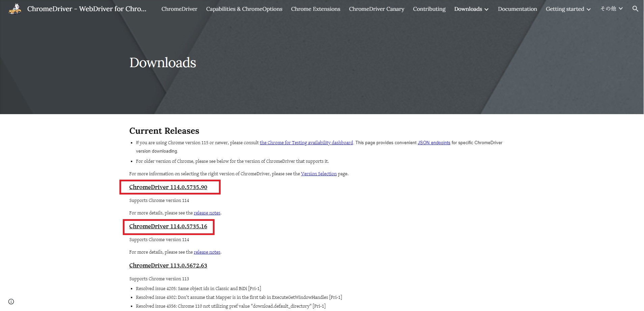
Task: Open the ChromeDriver Canary page
Action: [x=376, y=9]
